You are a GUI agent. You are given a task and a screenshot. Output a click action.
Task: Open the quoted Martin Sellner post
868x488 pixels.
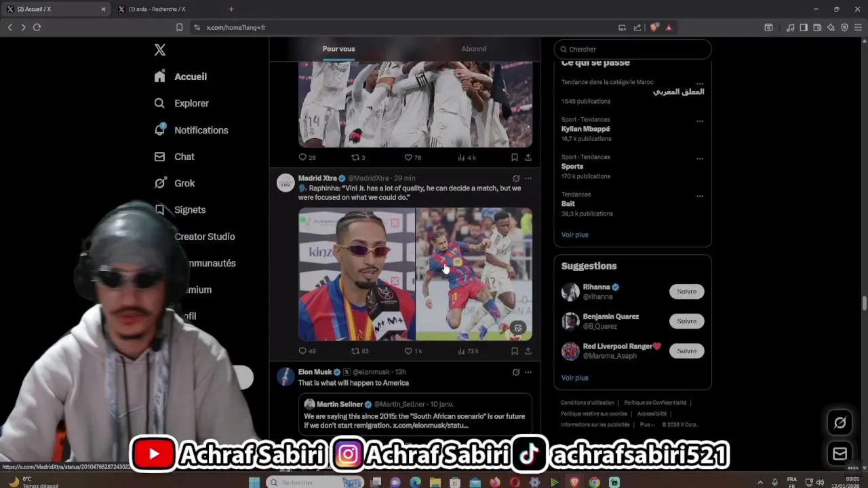tap(416, 414)
